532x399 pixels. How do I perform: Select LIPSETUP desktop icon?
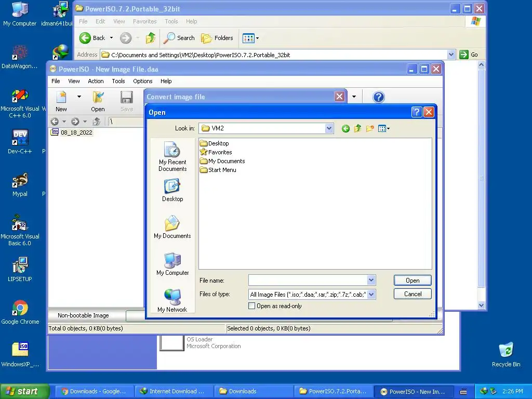[x=20, y=270]
